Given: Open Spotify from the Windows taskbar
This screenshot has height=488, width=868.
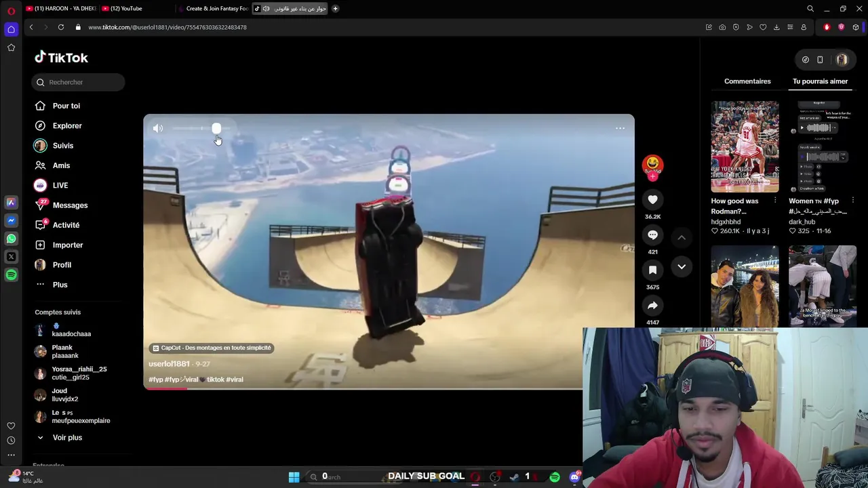Looking at the screenshot, I should 555,477.
